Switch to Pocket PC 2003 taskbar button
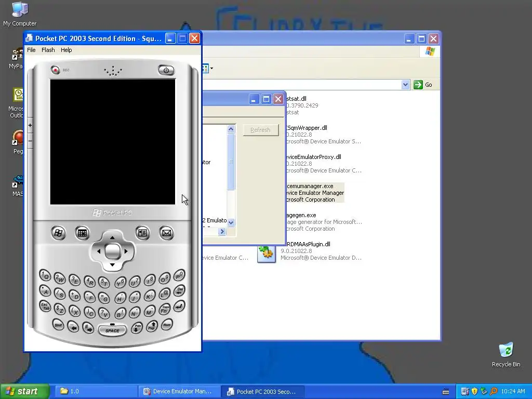Viewport: 532px width, 399px height. tap(262, 392)
